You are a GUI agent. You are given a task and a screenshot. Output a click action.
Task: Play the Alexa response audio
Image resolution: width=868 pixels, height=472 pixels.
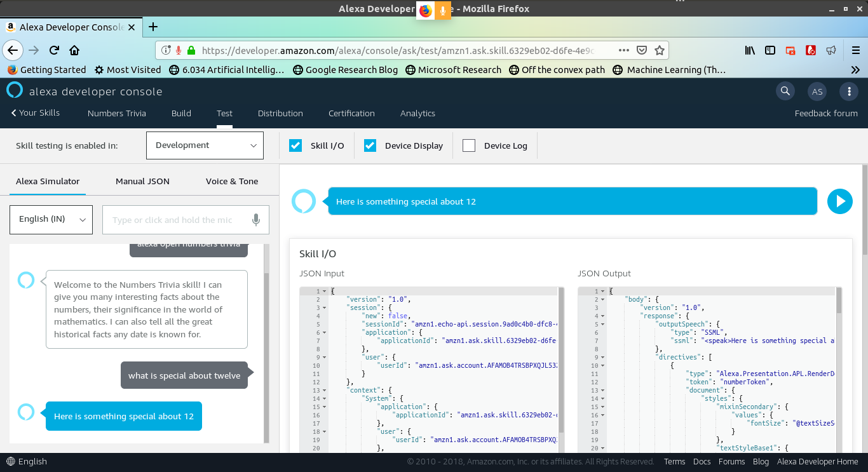point(839,201)
